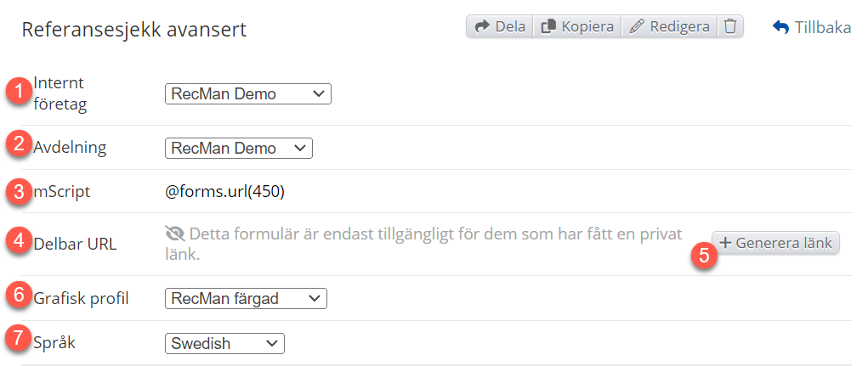Image resolution: width=868 pixels, height=366 pixels.
Task: Click the Redigera edit button
Action: click(669, 26)
